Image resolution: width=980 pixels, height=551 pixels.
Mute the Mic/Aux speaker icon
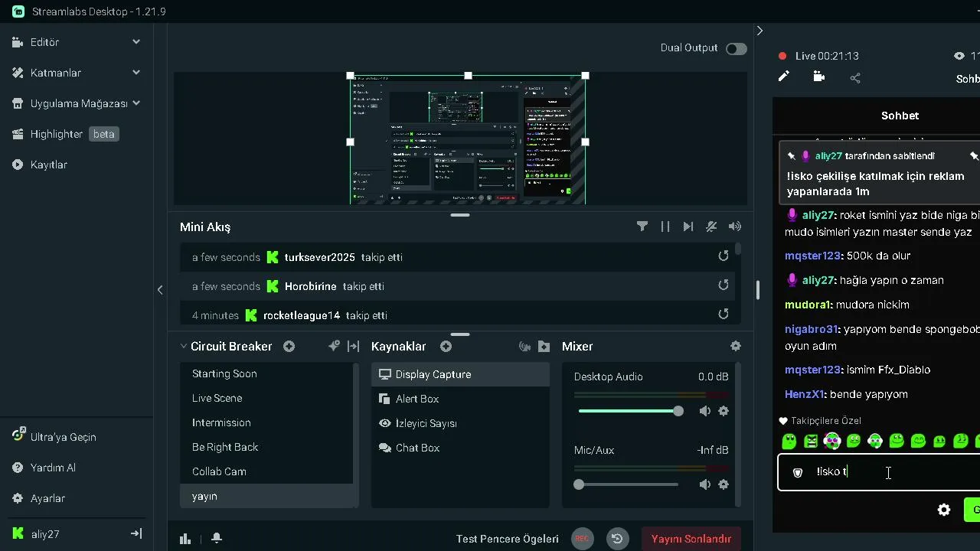(705, 484)
